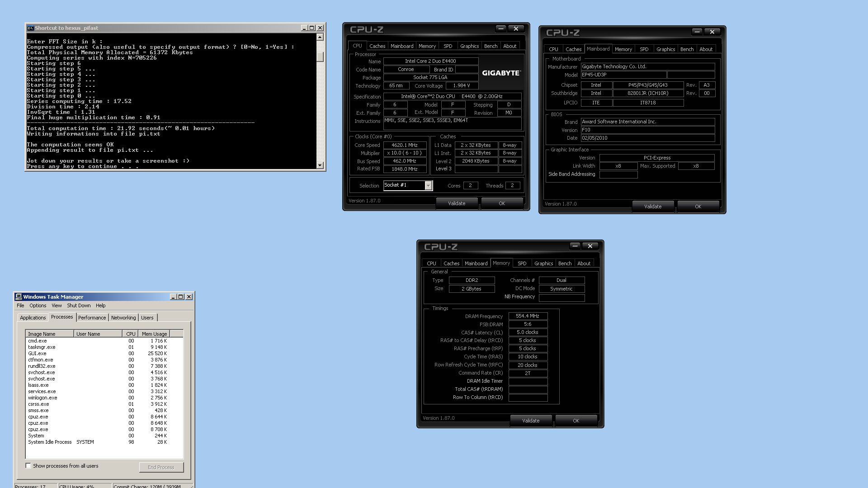Image resolution: width=868 pixels, height=488 pixels.
Task: Click OK in CPU-Z Memory window
Action: pos(576,421)
